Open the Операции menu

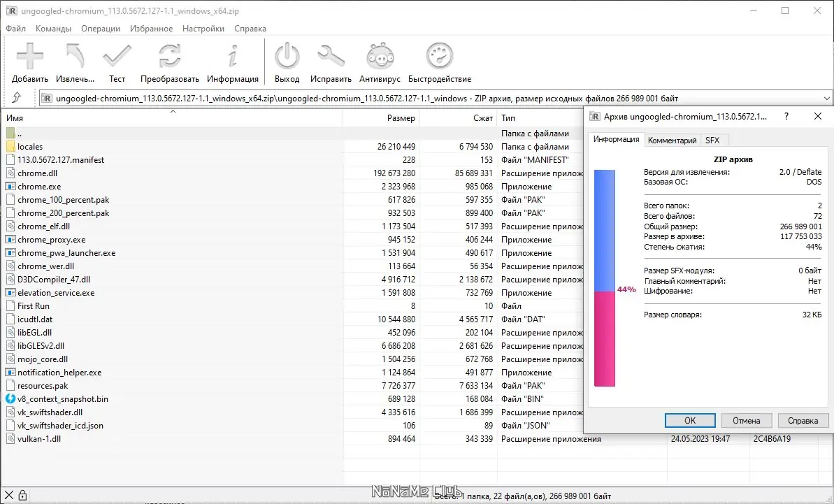pyautogui.click(x=100, y=29)
